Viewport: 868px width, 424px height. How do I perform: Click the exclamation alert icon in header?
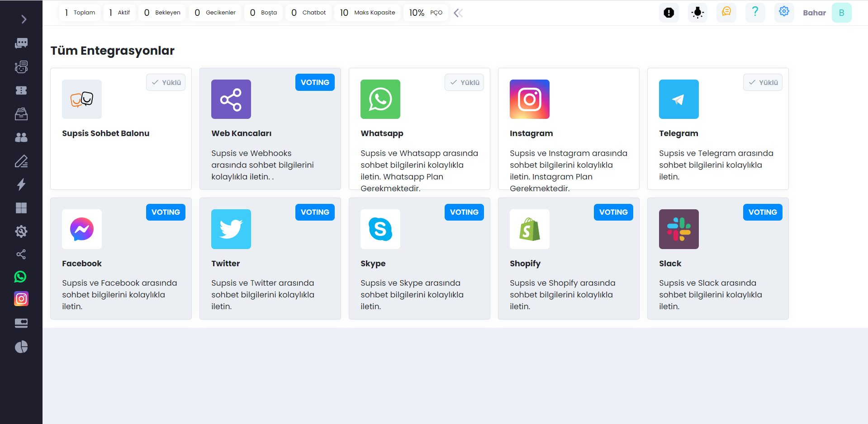point(669,13)
